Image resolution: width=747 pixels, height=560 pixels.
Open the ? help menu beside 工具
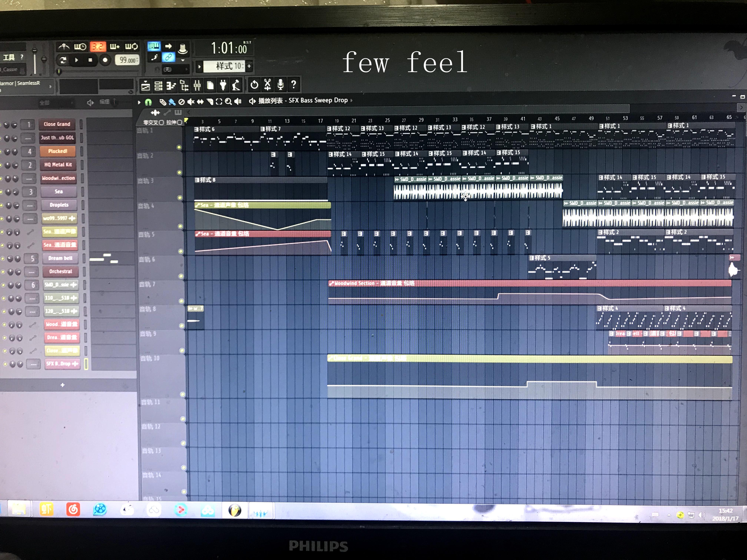coord(22,57)
